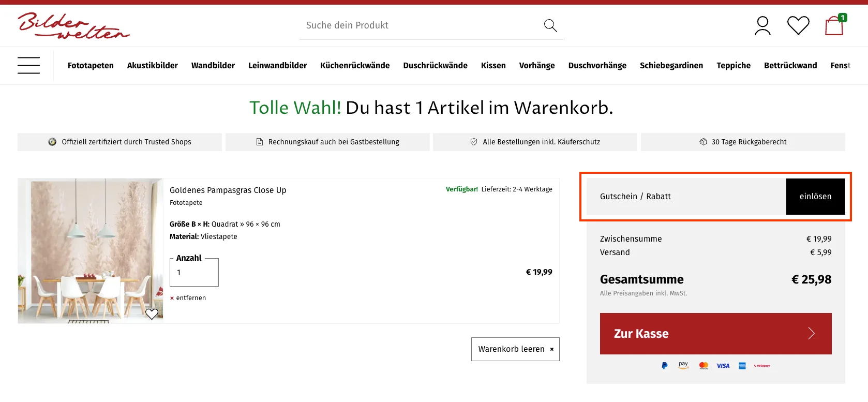
Task: Click Lieferzeit: 2-4 Werktage text
Action: pyautogui.click(x=517, y=189)
